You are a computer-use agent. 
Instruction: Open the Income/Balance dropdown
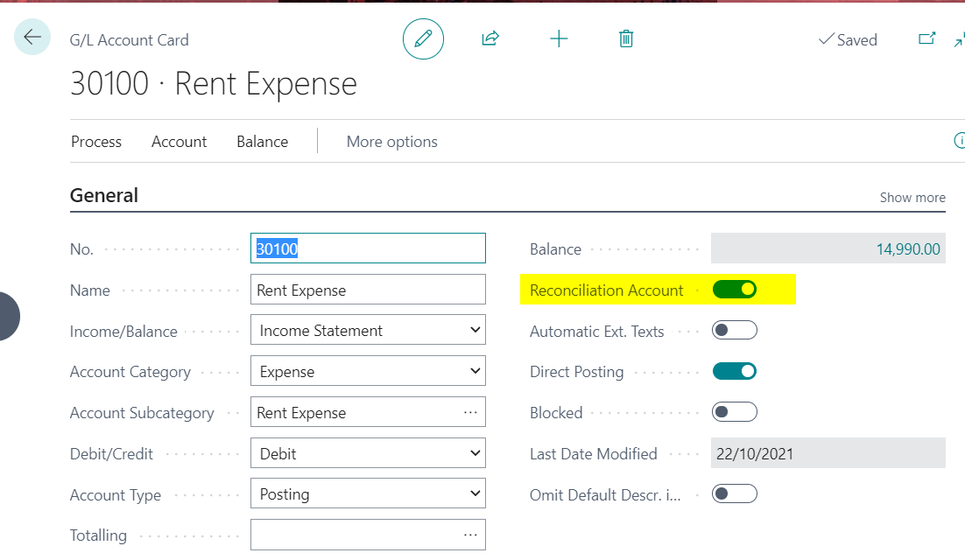(x=473, y=330)
